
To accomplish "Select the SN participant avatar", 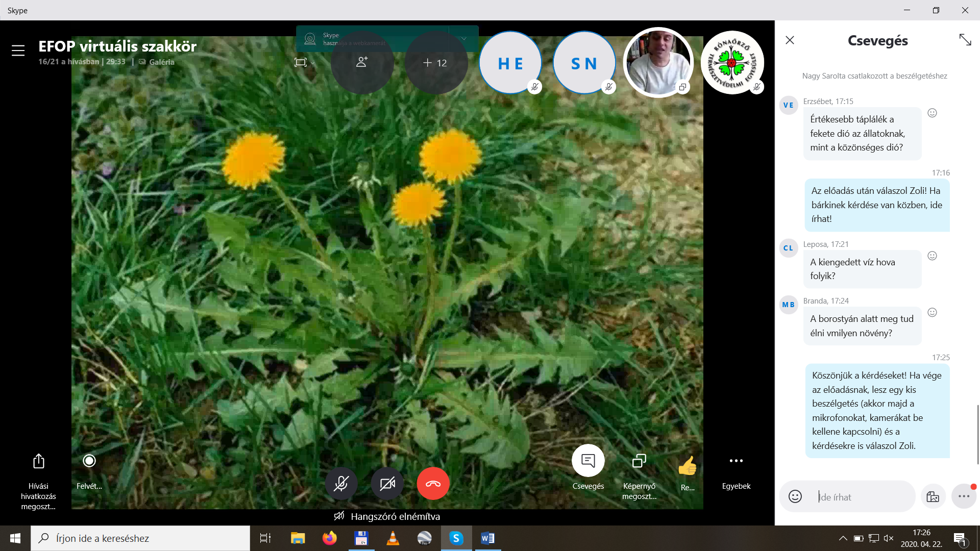I will click(584, 63).
